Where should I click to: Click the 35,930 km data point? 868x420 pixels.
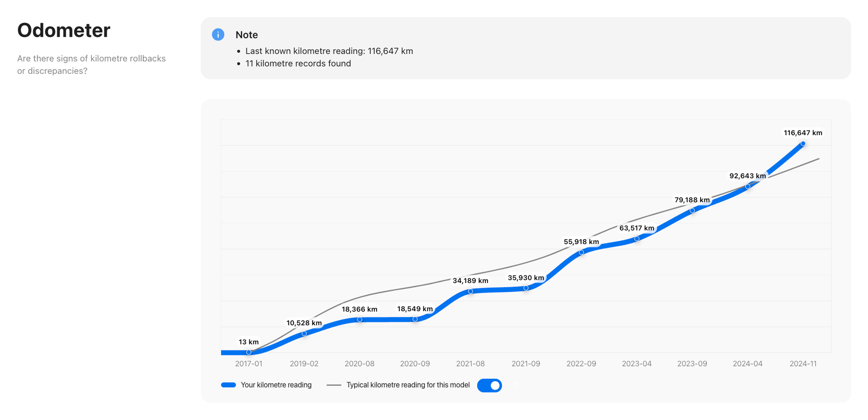[526, 288]
